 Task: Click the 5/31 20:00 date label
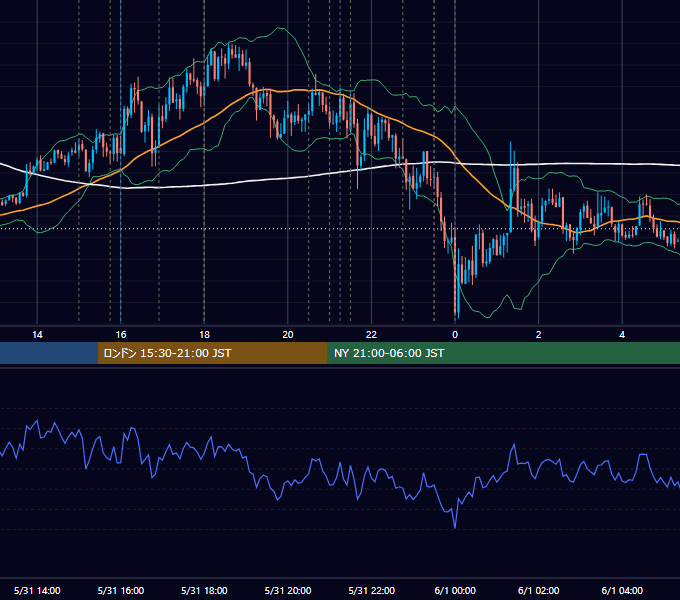pyautogui.click(x=288, y=590)
